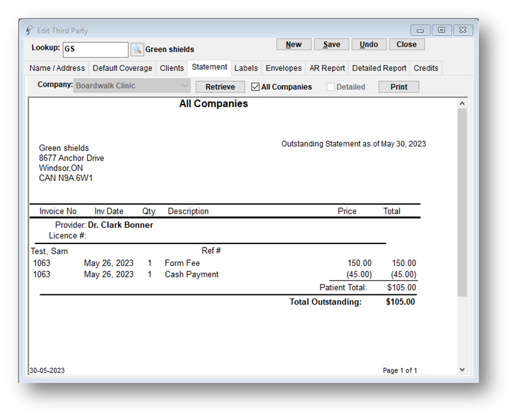The height and width of the screenshot is (420, 516).
Task: Click the lookup magnifier search icon
Action: coord(137,50)
